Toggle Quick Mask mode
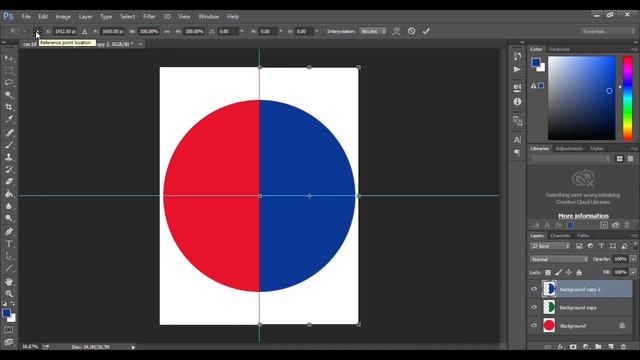Viewport: 640px width, 360px height. pos(9,329)
